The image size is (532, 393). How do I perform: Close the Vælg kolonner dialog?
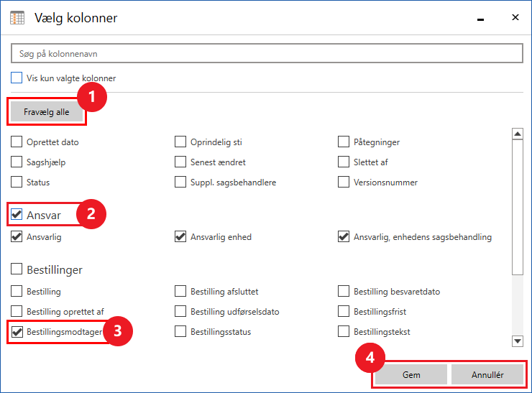click(x=515, y=17)
